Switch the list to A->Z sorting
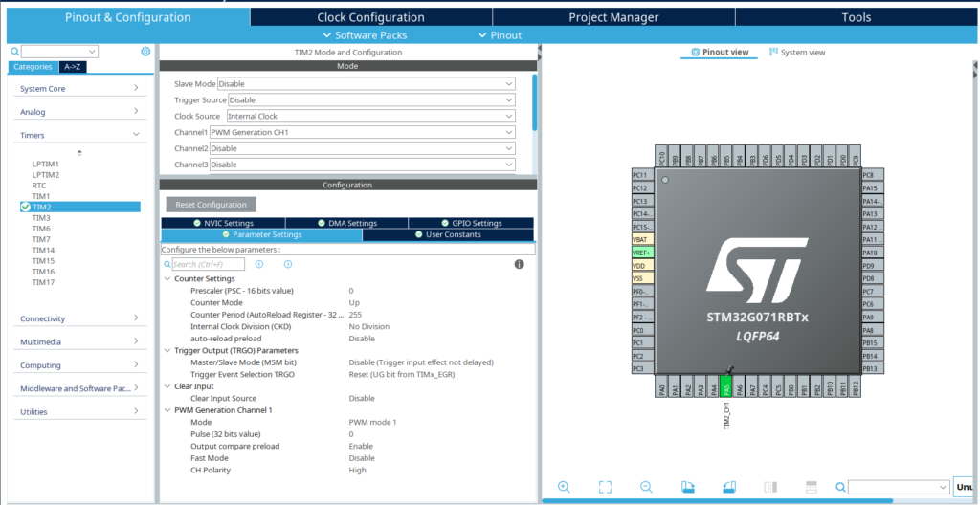This screenshot has height=505, width=980. (x=72, y=67)
